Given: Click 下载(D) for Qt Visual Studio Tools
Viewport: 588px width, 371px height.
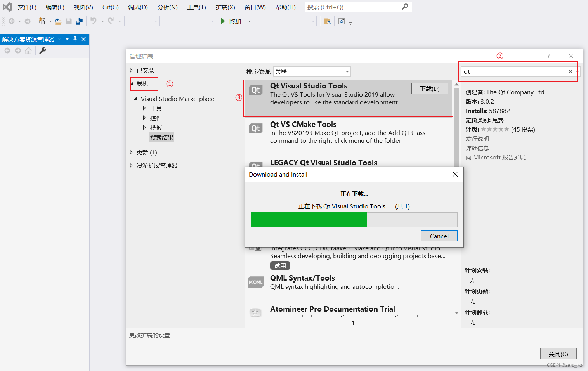Looking at the screenshot, I should (430, 88).
